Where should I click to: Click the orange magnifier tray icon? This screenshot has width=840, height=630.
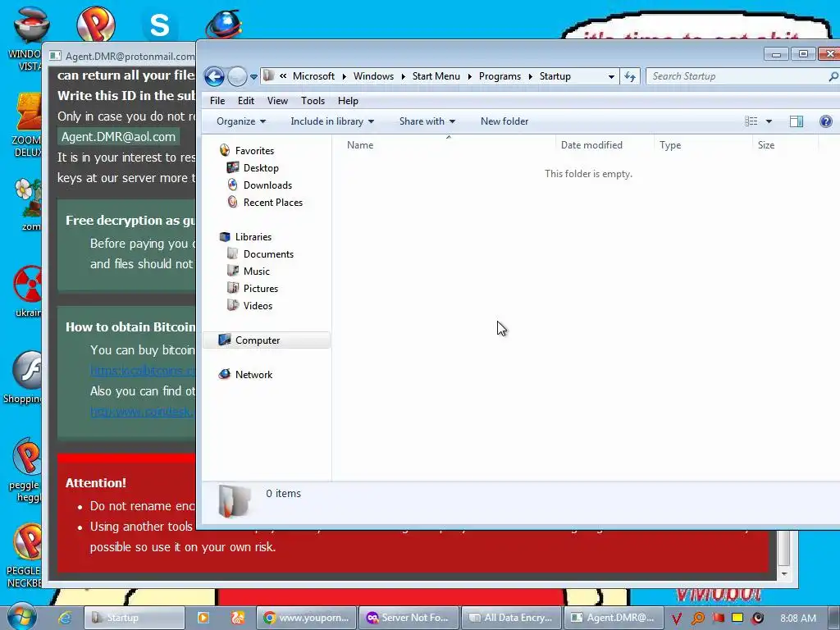(697, 619)
